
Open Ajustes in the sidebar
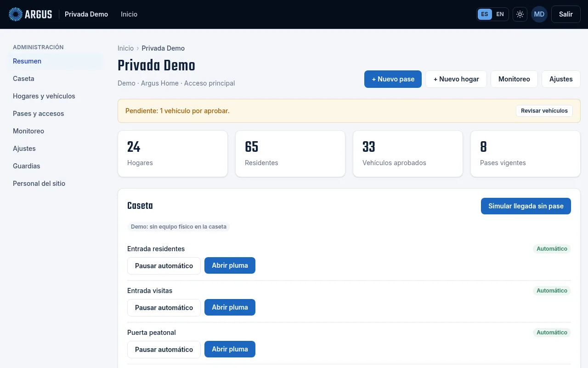coord(55,149)
